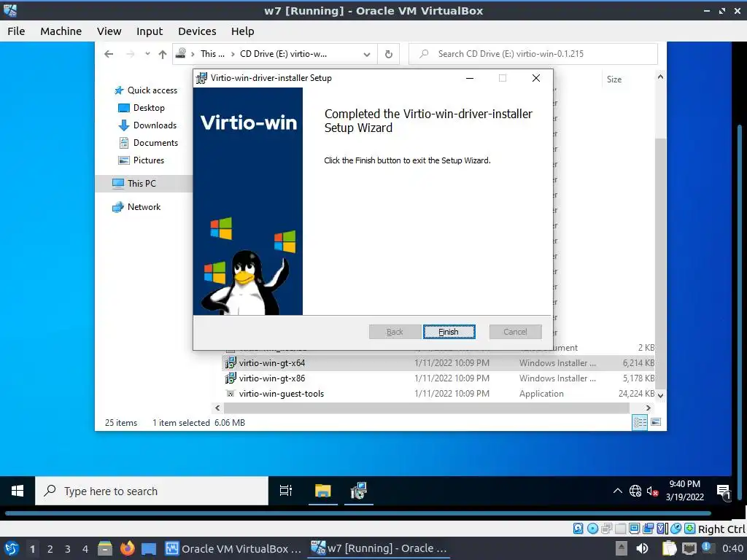Screen dimensions: 747x560
Task: Select Network in the navigation pane
Action: [136, 207]
